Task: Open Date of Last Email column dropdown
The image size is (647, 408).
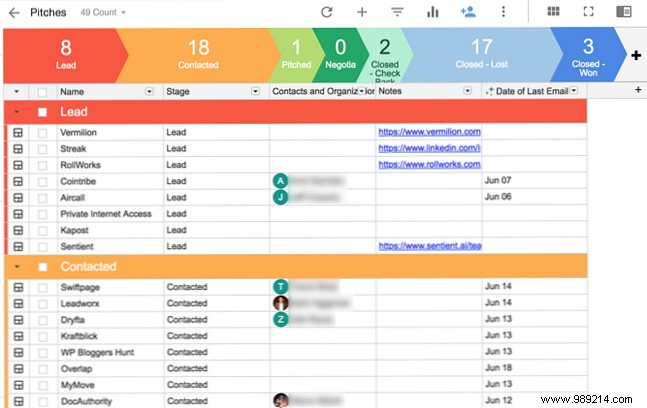Action: 574,90
